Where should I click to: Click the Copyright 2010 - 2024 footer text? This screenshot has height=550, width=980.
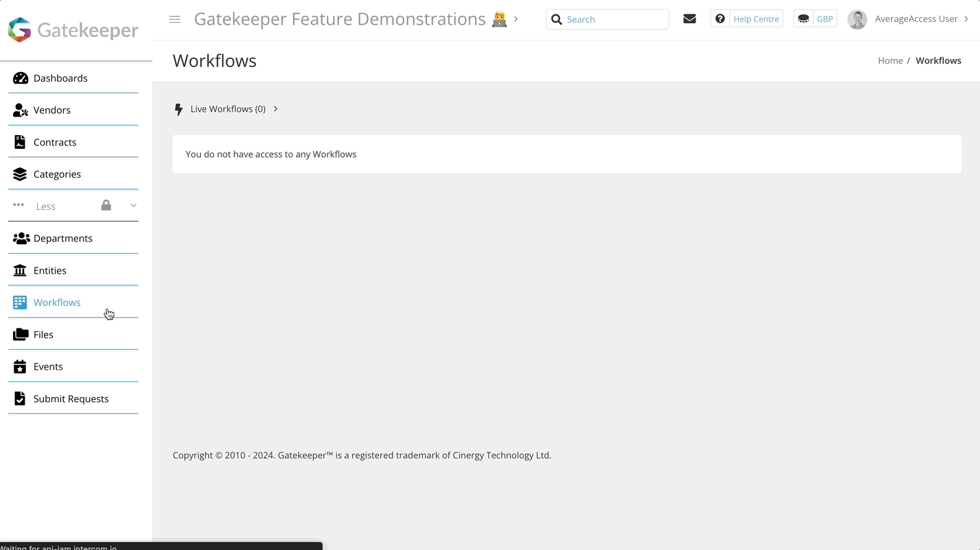(362, 455)
